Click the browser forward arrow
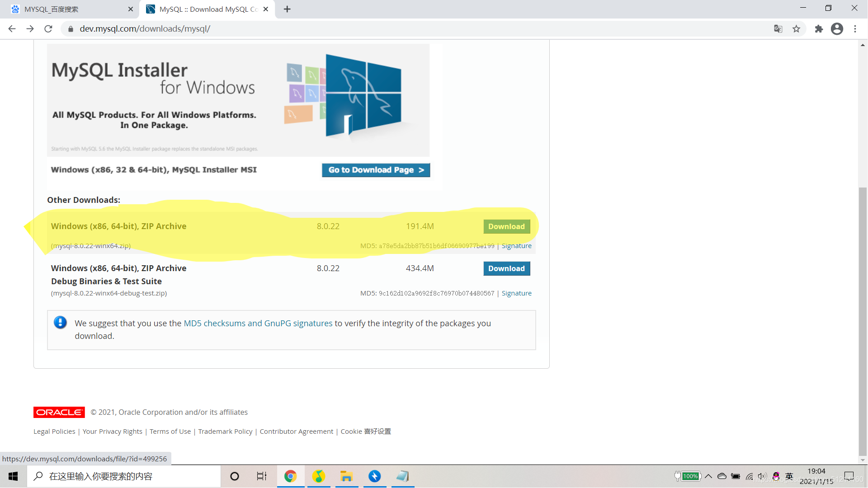Viewport: 868px width, 488px height. (30, 28)
